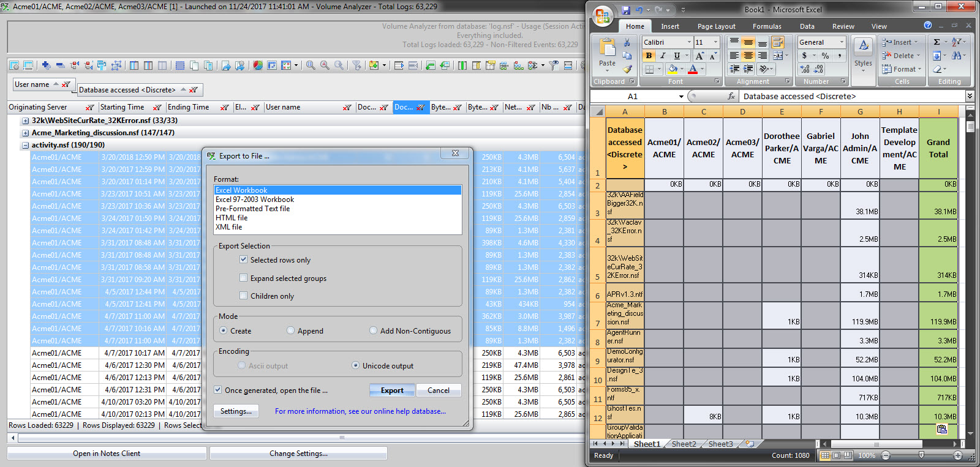Open the Page Layout tab in Excel

pyautogui.click(x=716, y=26)
